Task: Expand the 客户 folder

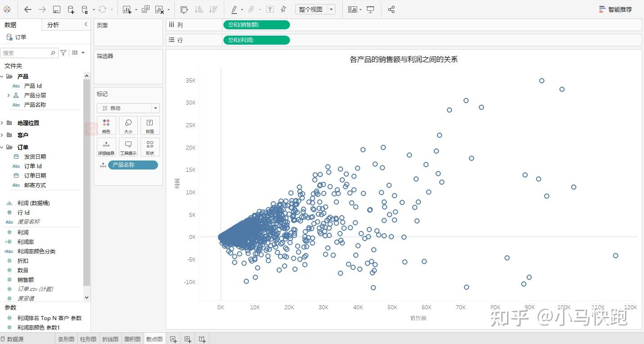Action: tap(2, 135)
